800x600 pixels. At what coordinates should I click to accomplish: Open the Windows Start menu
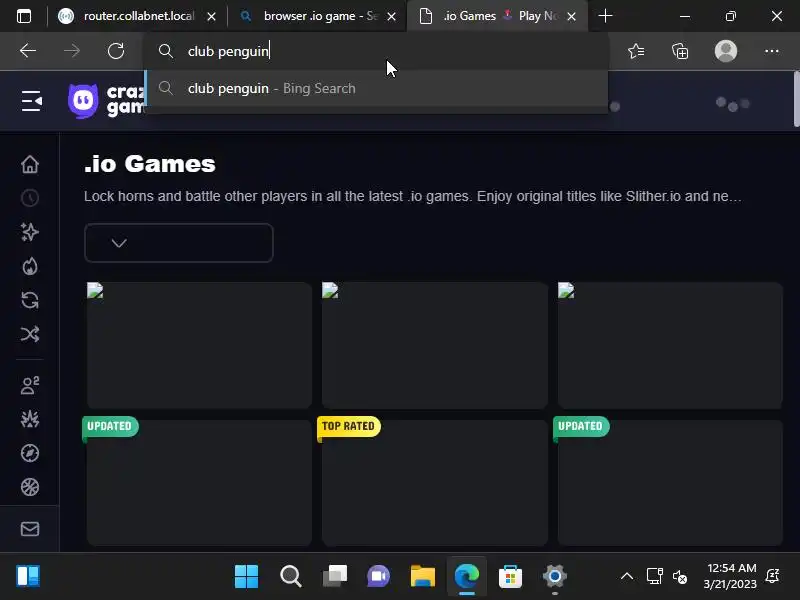pyautogui.click(x=246, y=577)
